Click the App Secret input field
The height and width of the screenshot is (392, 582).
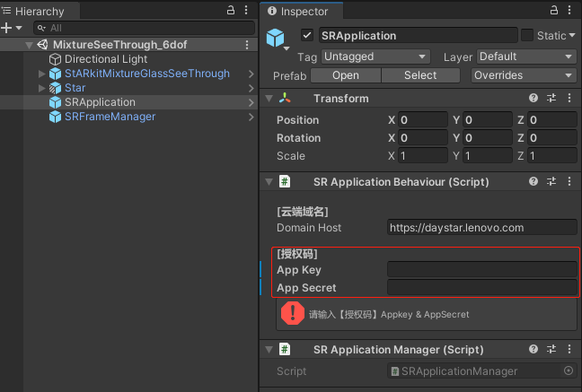point(482,287)
